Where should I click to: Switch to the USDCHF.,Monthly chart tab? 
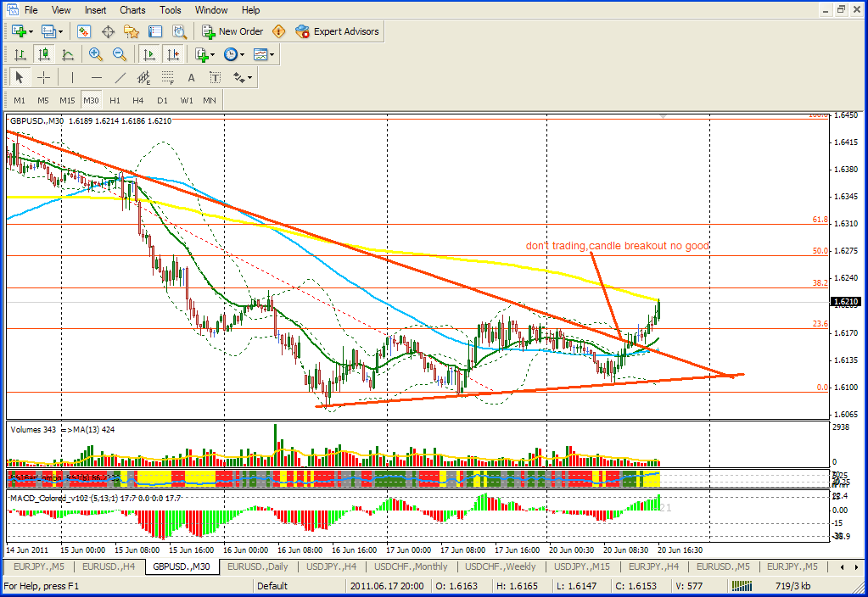pos(411,566)
